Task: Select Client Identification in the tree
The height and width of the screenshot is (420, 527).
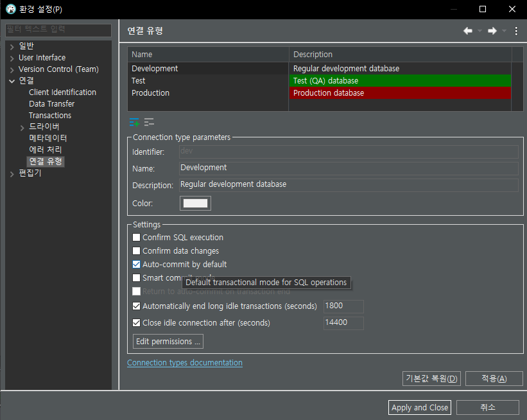Action: point(62,92)
